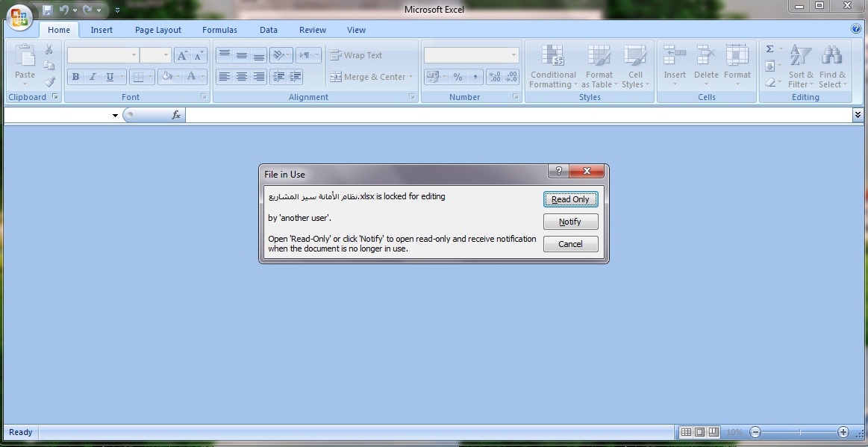Expand the Name Box dropdown arrow
868x447 pixels.
coord(115,115)
